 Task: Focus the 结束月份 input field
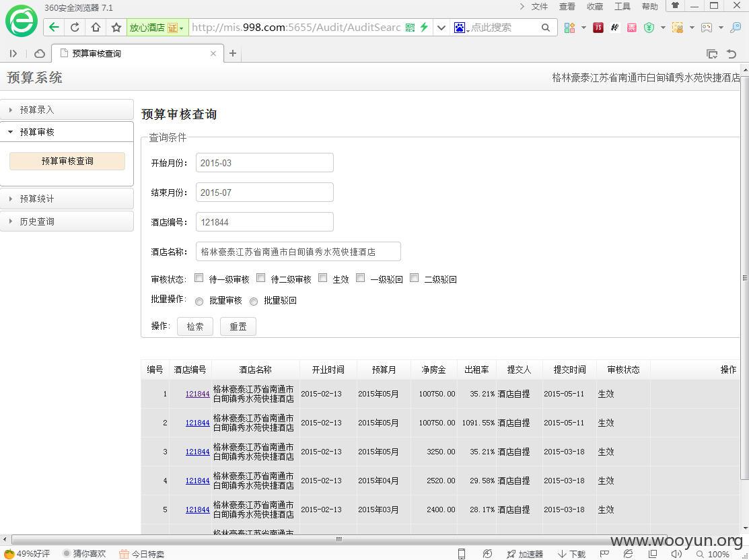pos(264,192)
